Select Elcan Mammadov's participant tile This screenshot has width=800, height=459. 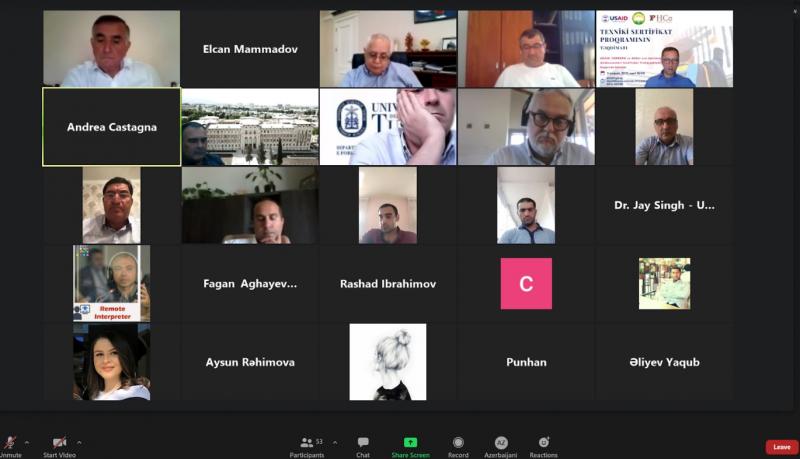(250, 49)
